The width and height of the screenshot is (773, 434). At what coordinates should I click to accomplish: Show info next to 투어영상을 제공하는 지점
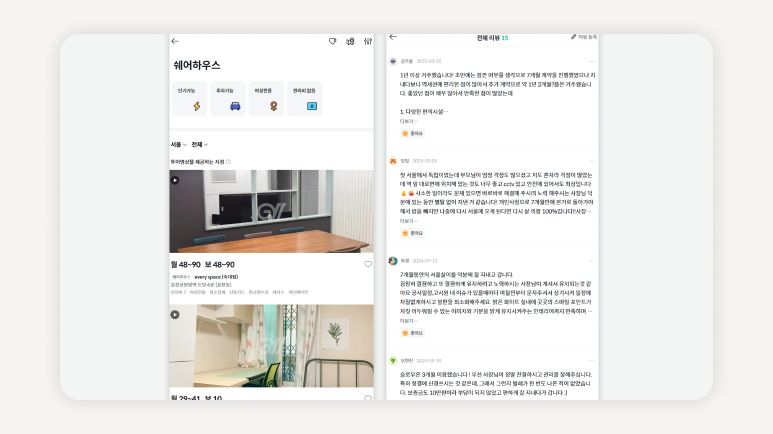pyautogui.click(x=228, y=162)
